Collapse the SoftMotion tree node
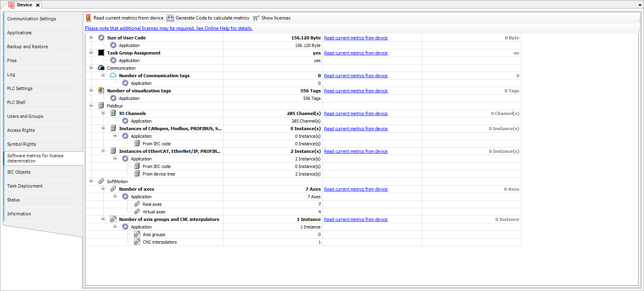644x291 pixels. [x=91, y=181]
